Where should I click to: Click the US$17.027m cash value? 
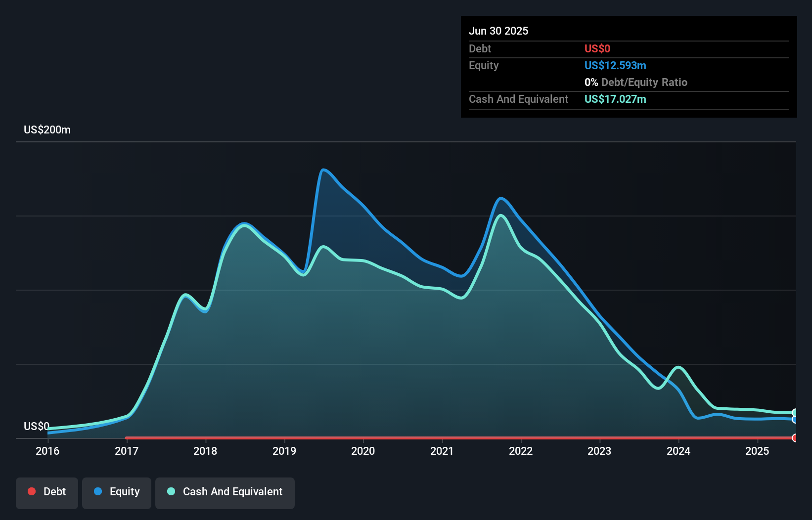[615, 99]
